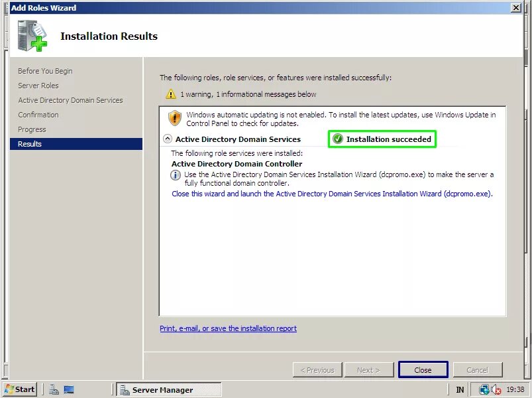Click the IN language indicator in the tray
The image size is (532, 398).
coord(460,389)
